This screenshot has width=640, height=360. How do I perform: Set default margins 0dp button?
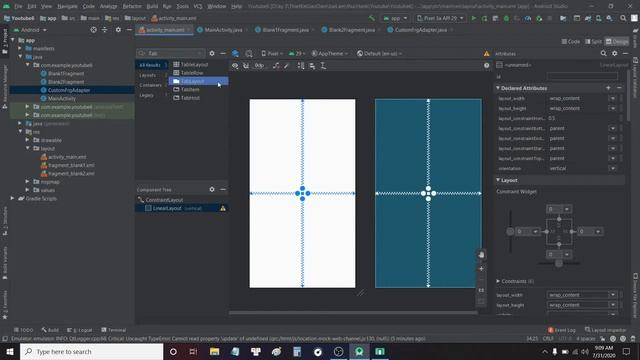pyautogui.click(x=259, y=66)
